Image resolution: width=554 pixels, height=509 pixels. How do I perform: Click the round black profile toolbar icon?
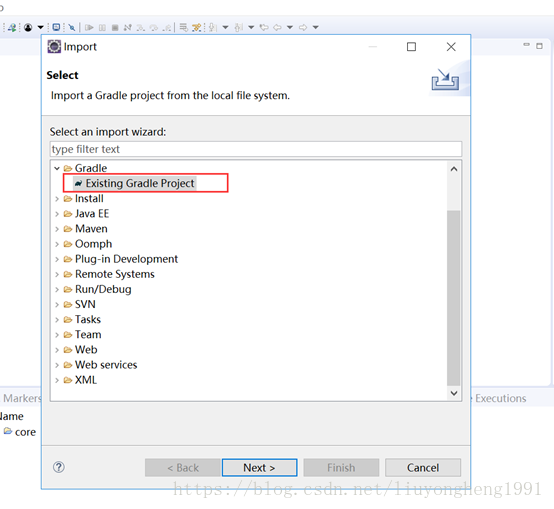point(28,27)
